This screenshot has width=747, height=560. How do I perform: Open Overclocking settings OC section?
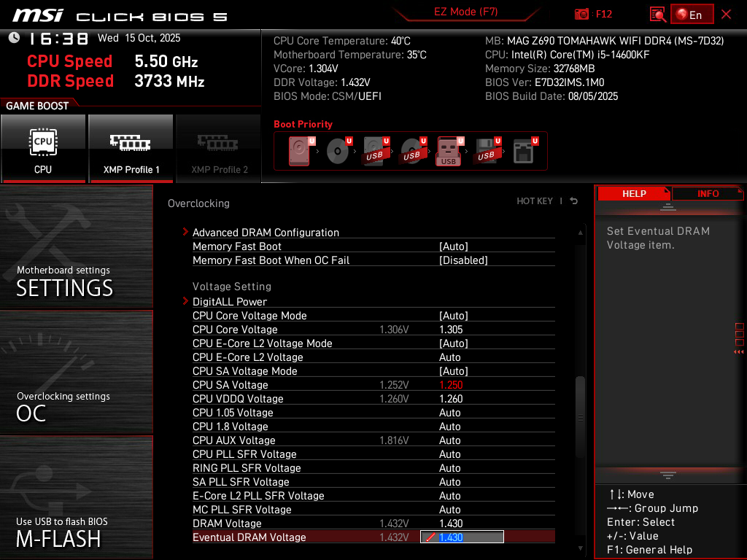[76, 373]
